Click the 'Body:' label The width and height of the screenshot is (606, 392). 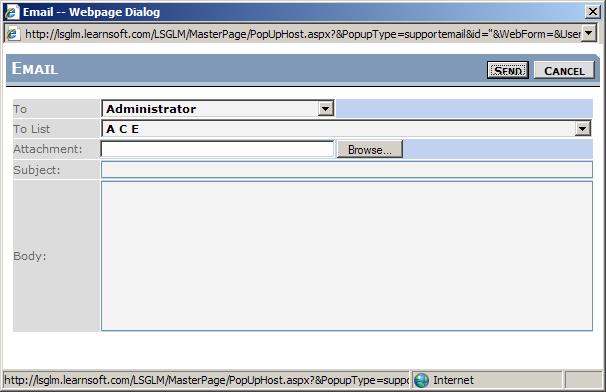click(x=30, y=256)
